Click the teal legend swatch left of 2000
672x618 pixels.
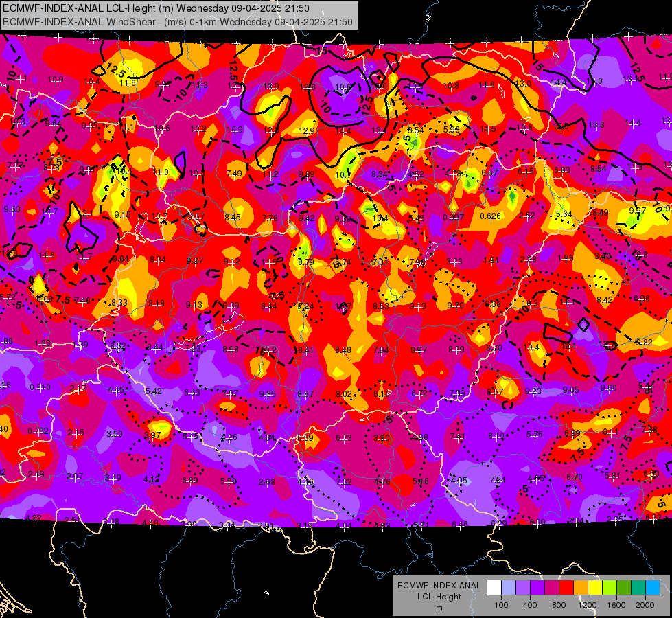coord(638,587)
